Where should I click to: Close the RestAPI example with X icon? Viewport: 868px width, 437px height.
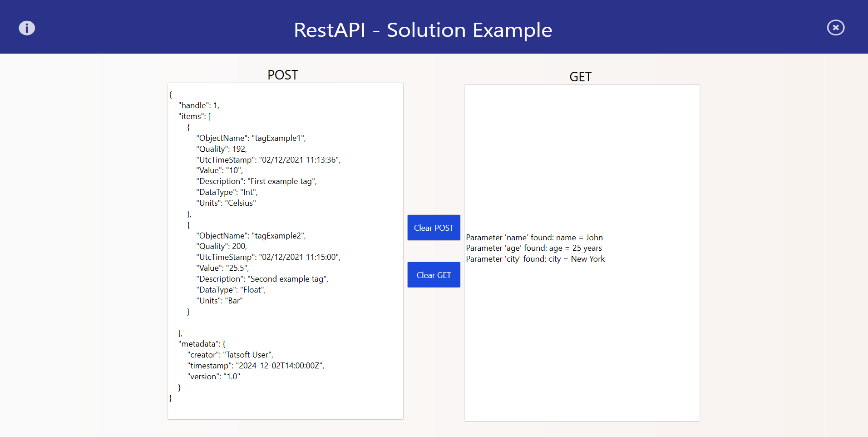coord(835,28)
